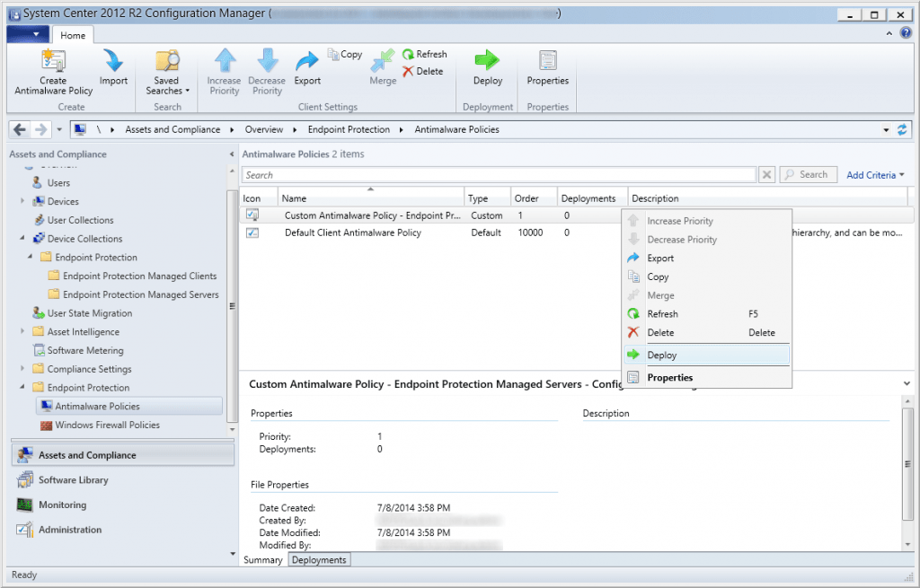Choose Export from the context menu
The height and width of the screenshot is (588, 920).
click(706, 258)
